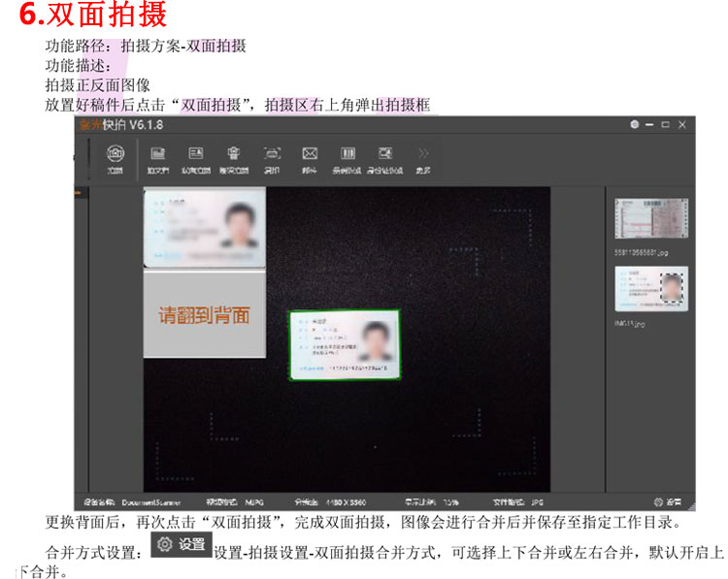Change the JPG file format option
Screen dimensions: 728x579
[537, 503]
